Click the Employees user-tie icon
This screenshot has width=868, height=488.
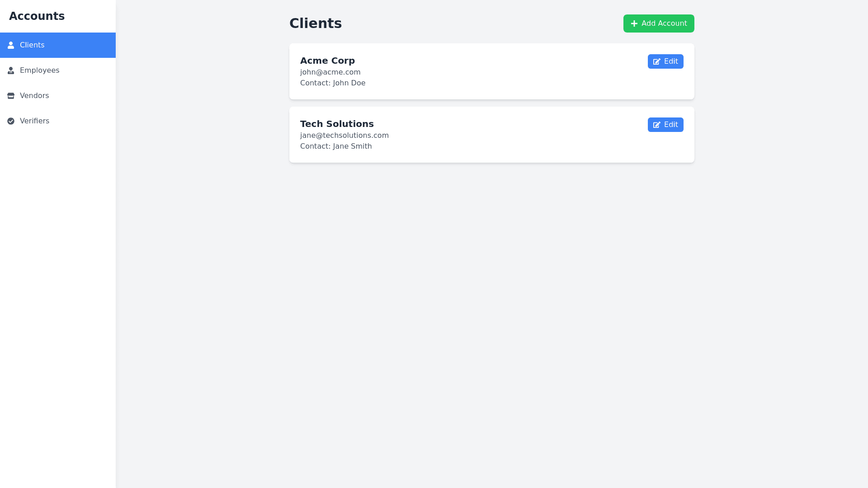(x=11, y=70)
